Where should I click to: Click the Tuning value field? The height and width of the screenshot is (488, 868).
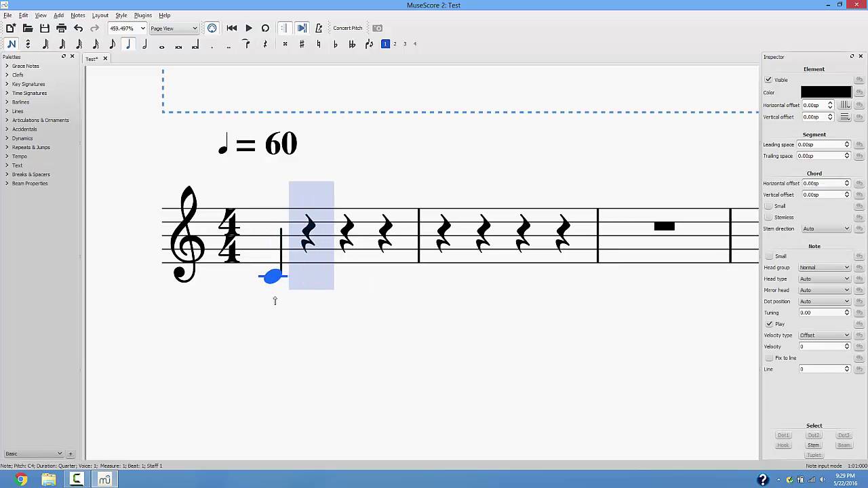click(824, 312)
